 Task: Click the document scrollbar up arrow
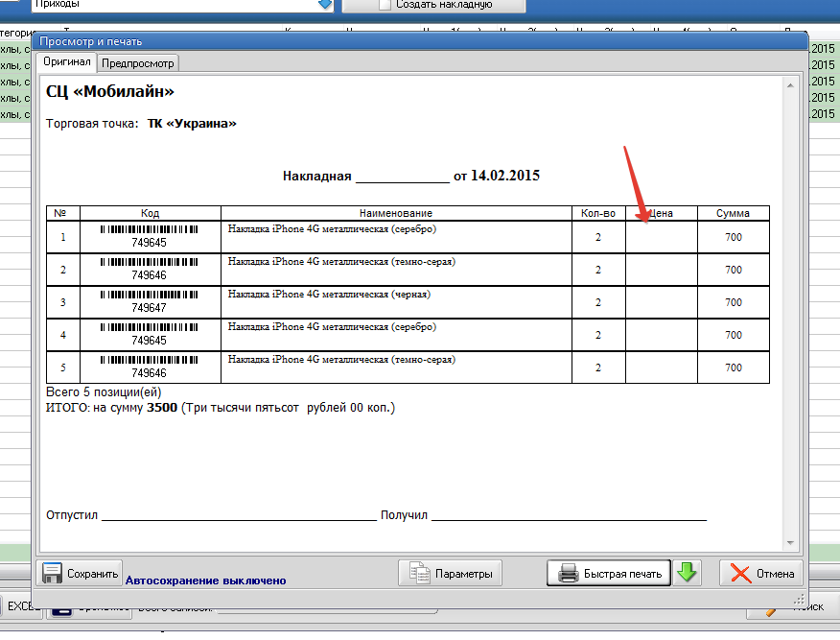(791, 84)
